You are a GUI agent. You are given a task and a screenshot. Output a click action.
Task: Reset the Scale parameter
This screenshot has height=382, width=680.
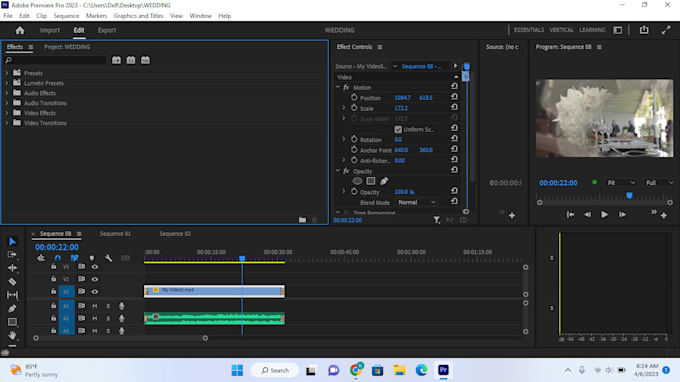(454, 108)
